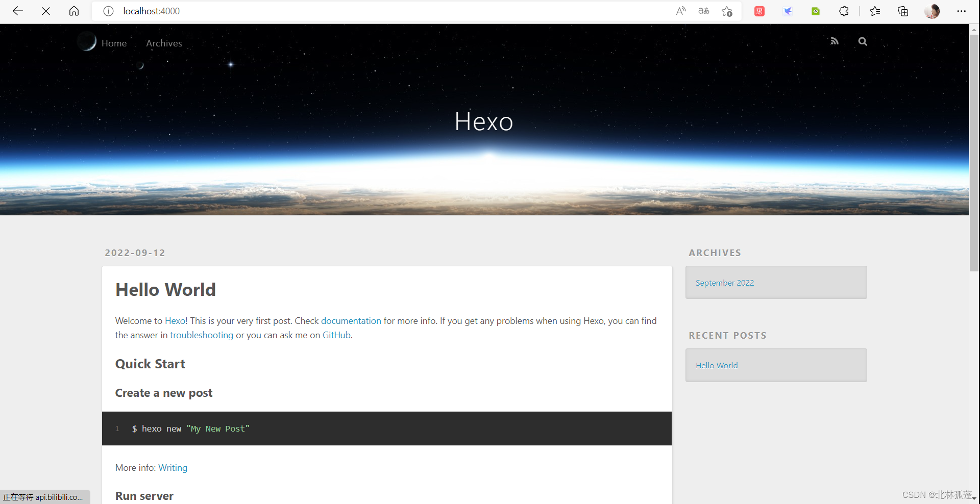Add this page to favorites
980x504 pixels.
point(727,11)
